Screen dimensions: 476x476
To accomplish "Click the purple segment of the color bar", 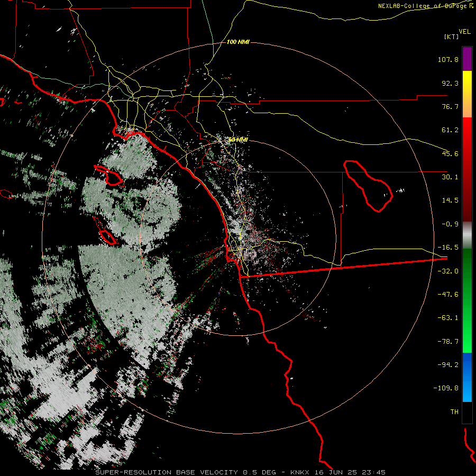I will point(467,59).
